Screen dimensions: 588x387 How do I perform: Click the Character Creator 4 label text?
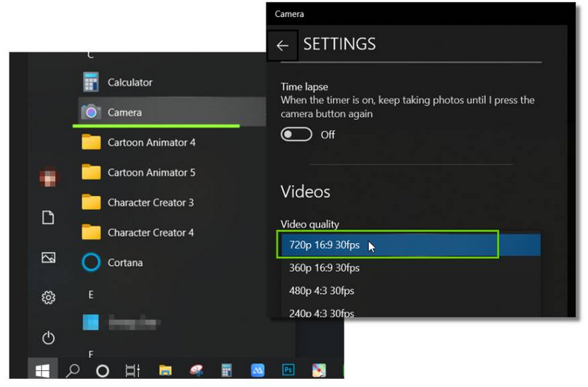[151, 233]
